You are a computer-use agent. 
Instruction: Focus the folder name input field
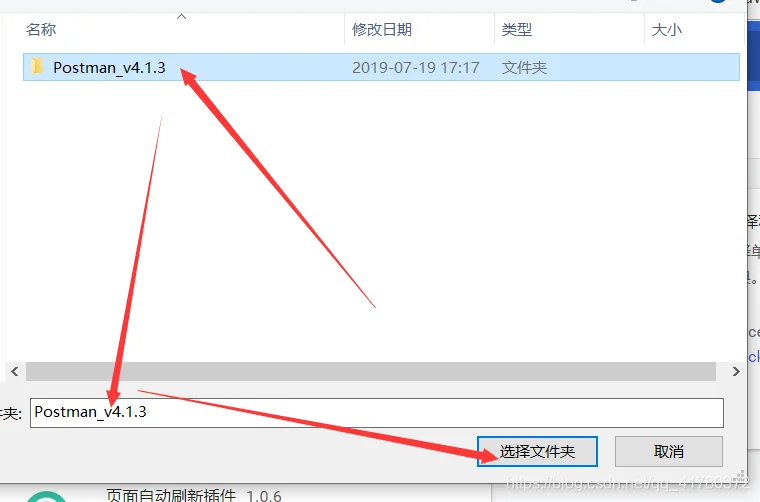coord(377,413)
